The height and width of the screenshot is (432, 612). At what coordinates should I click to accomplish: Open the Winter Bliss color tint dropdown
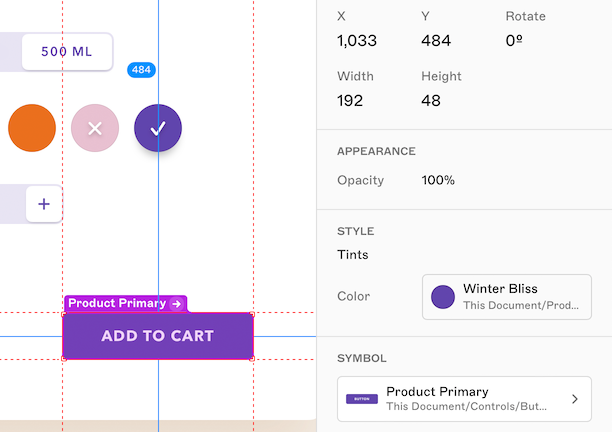507,296
